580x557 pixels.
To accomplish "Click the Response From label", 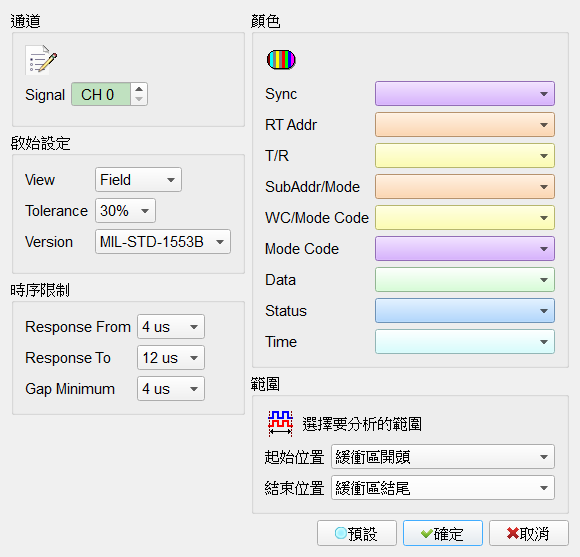I will [78, 327].
